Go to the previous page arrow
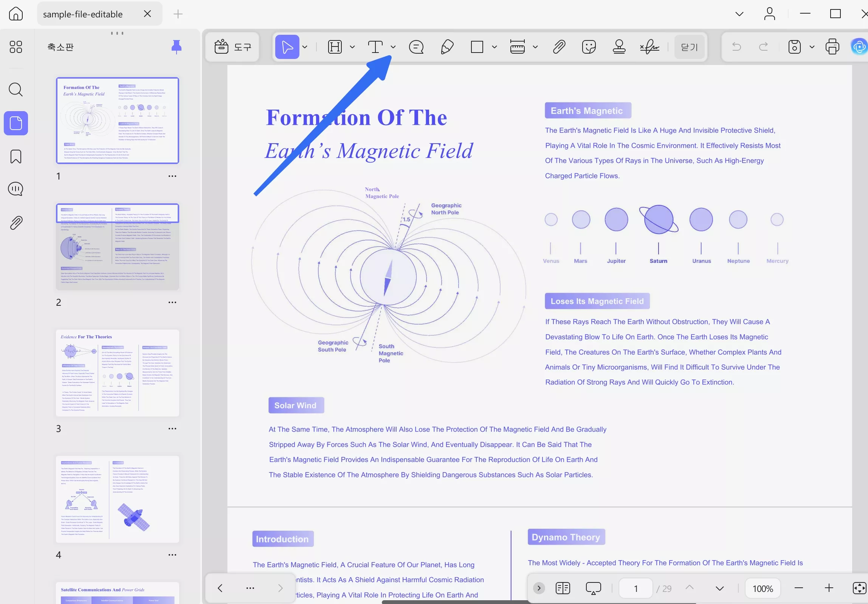Viewport: 868px width, 604px height. [690, 588]
